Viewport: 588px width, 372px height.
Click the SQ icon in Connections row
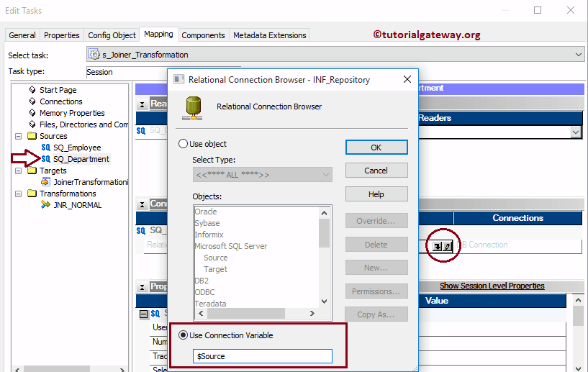click(x=140, y=231)
